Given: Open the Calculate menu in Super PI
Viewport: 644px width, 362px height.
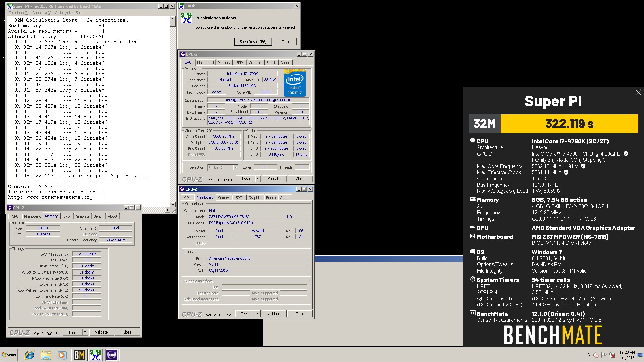Looking at the screenshot, I should (18, 13).
